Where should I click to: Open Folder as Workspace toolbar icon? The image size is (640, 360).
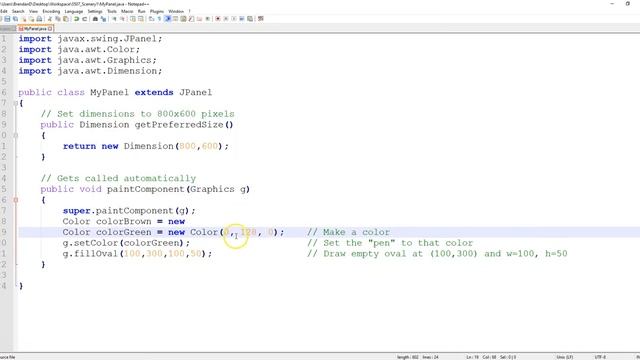199,19
